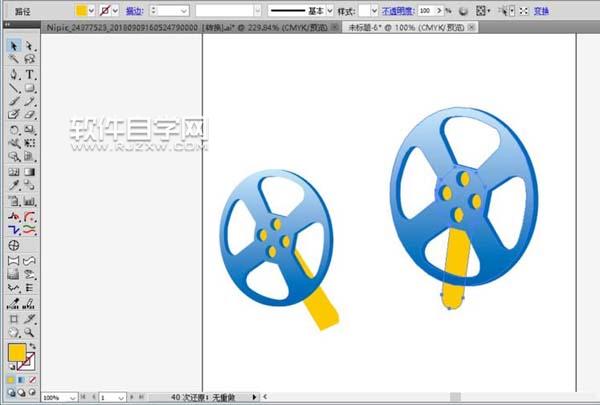Click the Swap Fill and Stroke arrows

point(34,346)
